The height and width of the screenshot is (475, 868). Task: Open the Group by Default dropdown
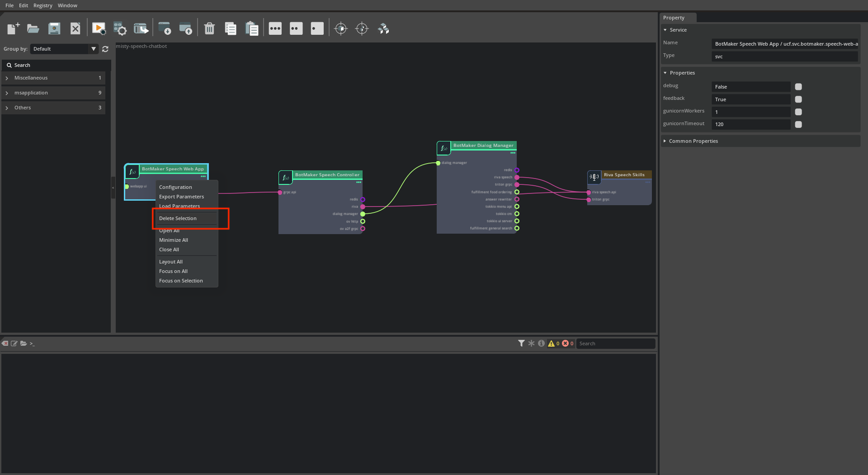[x=64, y=49]
